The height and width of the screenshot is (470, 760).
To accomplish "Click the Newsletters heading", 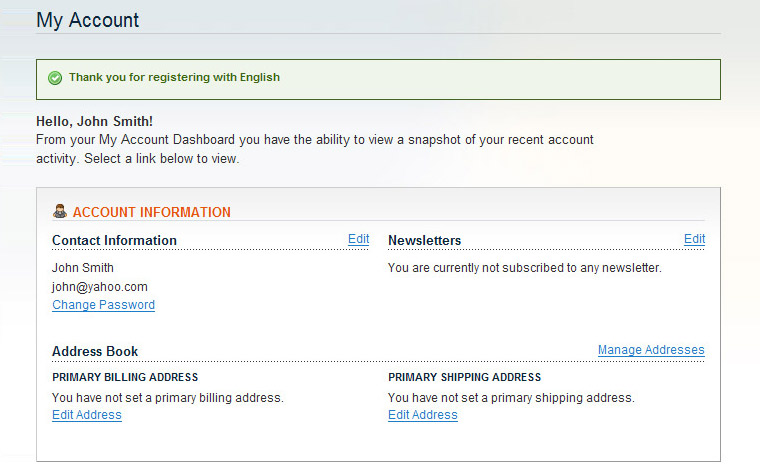I will coord(425,240).
